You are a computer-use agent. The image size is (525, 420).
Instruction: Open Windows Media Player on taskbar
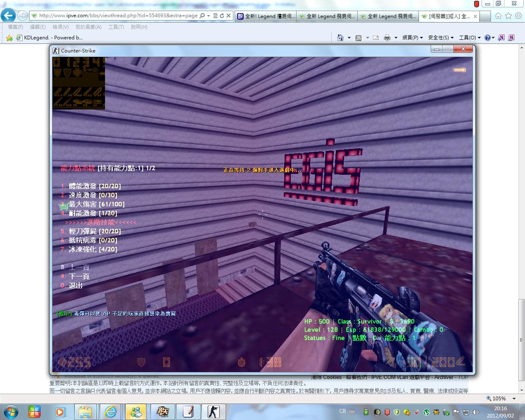click(x=60, y=411)
